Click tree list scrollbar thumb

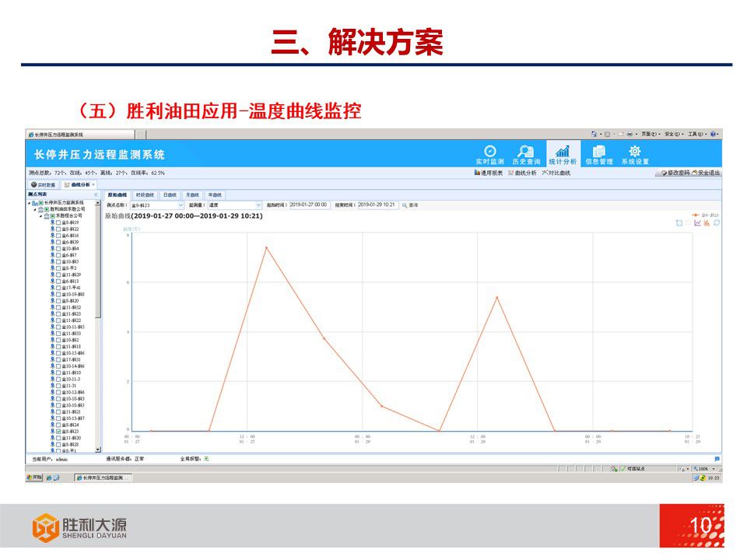pyautogui.click(x=98, y=262)
